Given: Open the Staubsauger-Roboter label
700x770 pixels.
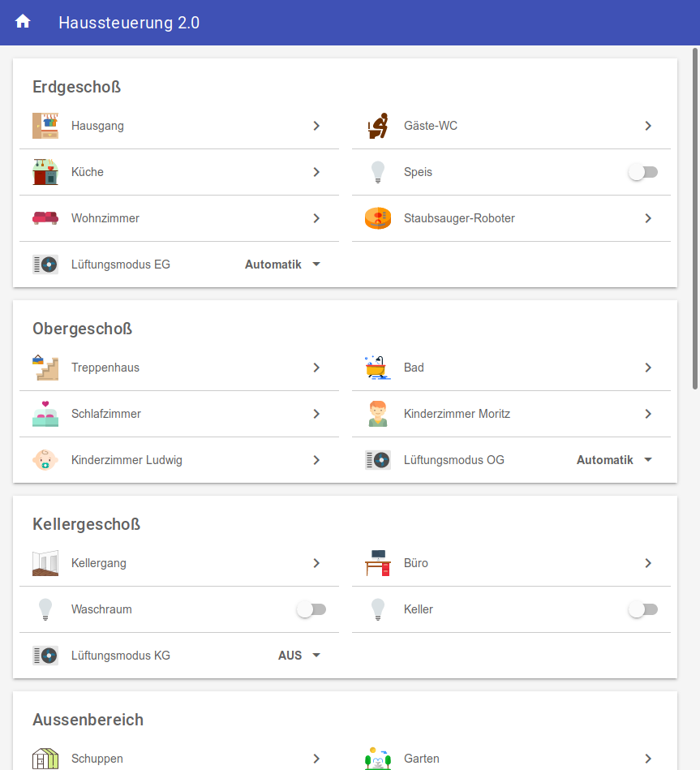Looking at the screenshot, I should point(459,218).
